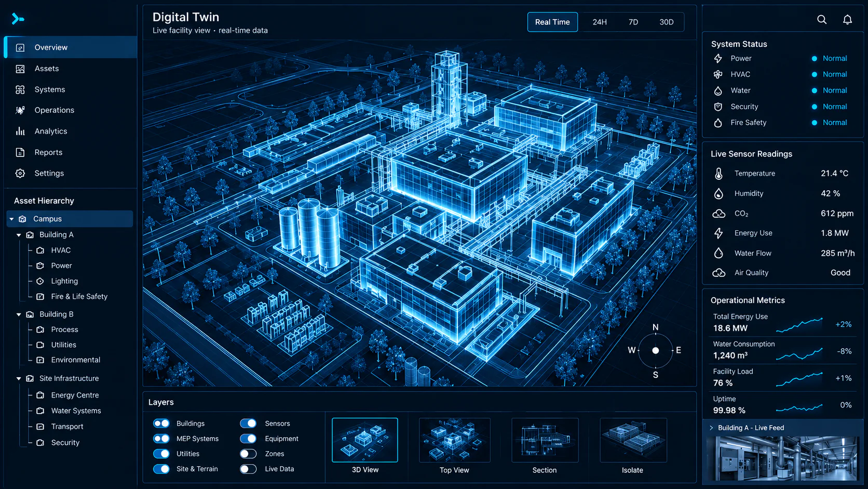Click the Analytics bar chart icon
The width and height of the screenshot is (868, 489).
20,131
